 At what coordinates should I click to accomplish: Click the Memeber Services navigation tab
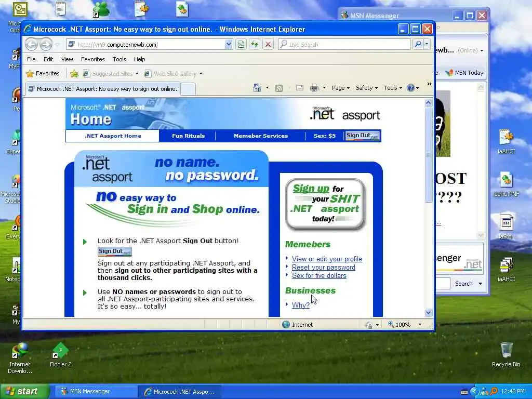coord(261,136)
